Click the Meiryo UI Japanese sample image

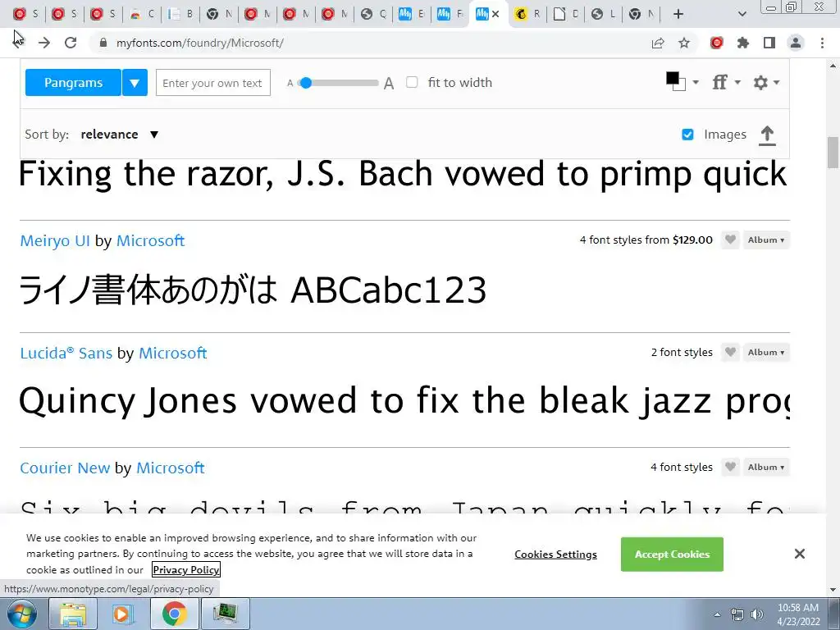click(x=253, y=290)
